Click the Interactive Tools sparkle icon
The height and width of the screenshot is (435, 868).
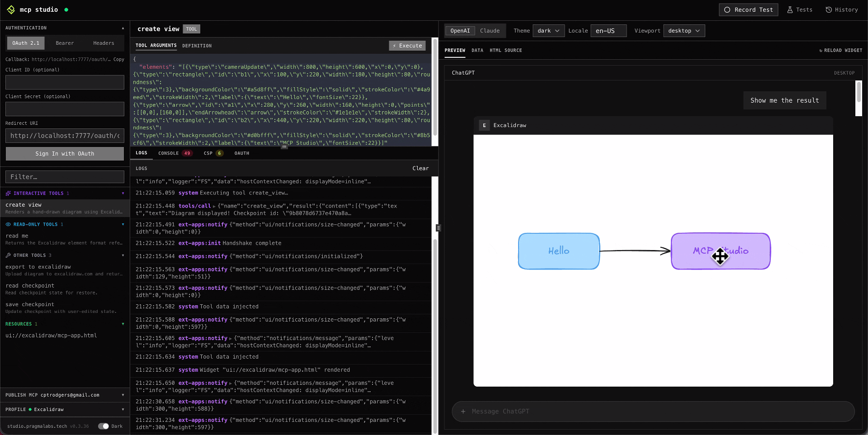(x=8, y=193)
